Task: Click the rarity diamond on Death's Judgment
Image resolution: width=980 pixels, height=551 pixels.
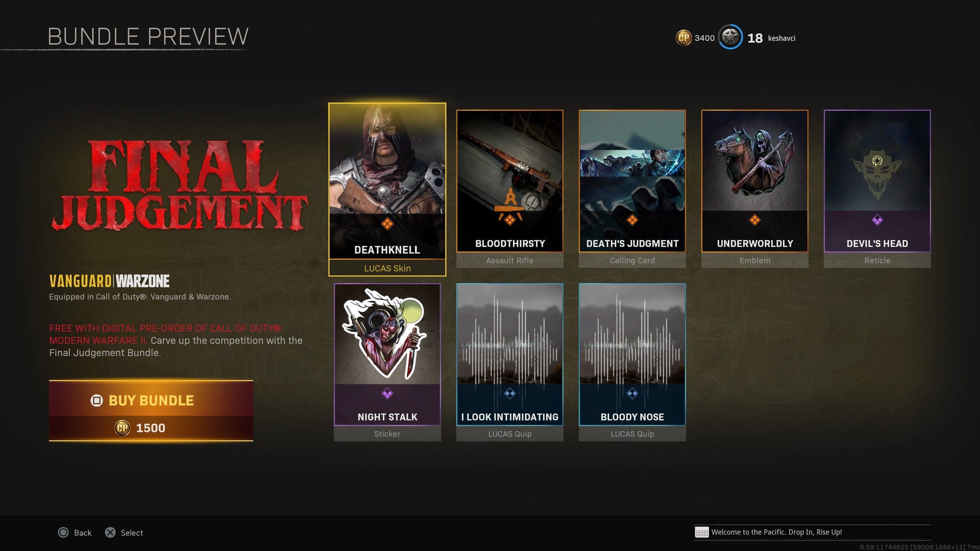Action: [x=632, y=220]
